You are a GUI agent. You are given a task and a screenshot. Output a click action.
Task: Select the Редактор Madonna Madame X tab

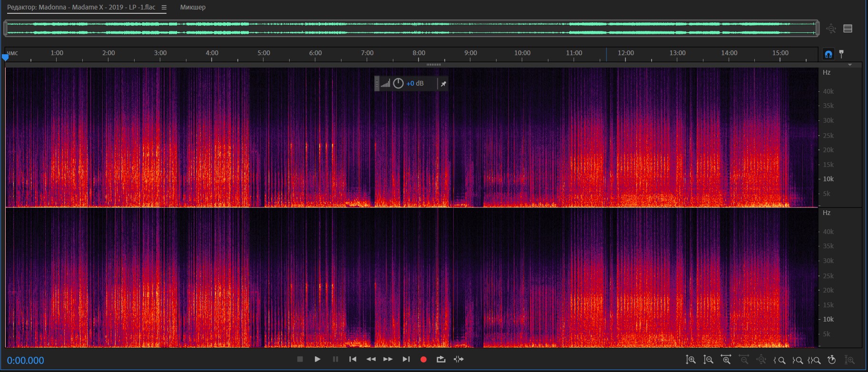point(81,8)
